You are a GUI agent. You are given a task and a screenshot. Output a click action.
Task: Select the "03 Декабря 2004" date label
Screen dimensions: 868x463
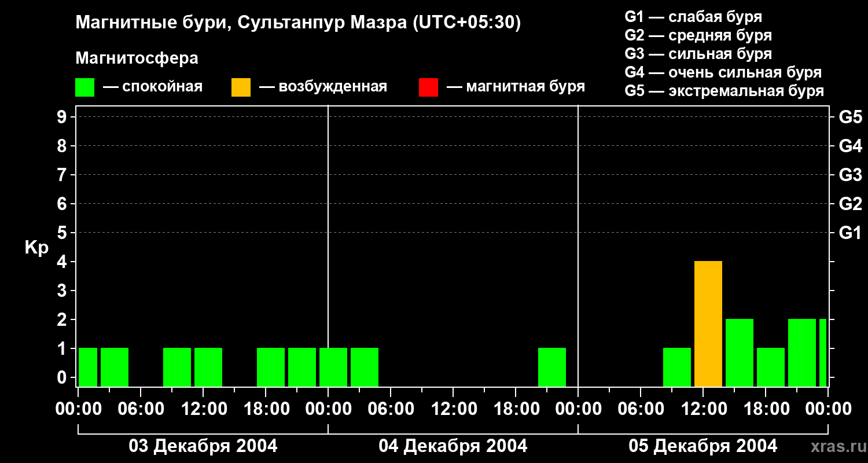(x=203, y=446)
